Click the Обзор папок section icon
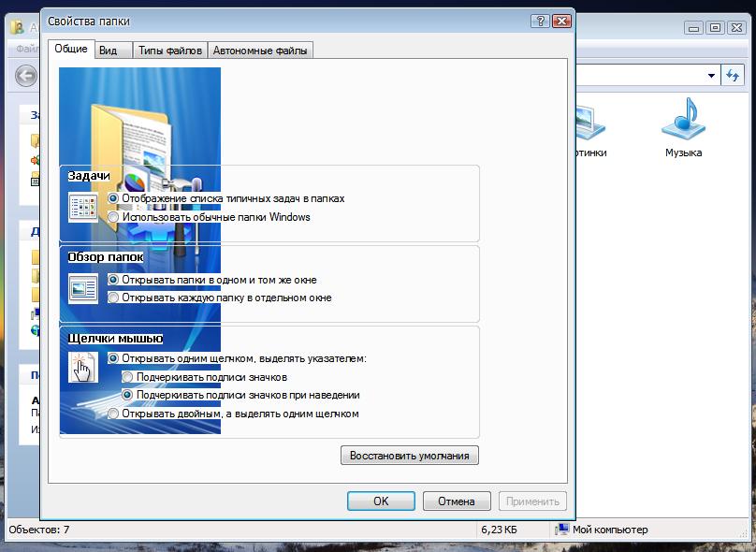The width and height of the screenshot is (756, 552). [x=82, y=288]
